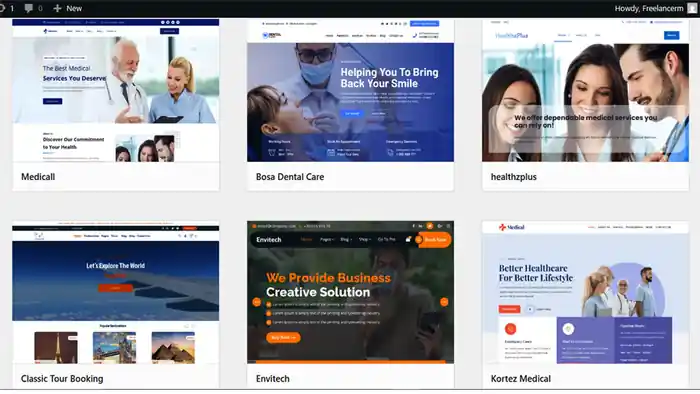
Task: Click the play icon in Kortez Medical hero
Action: click(530, 309)
